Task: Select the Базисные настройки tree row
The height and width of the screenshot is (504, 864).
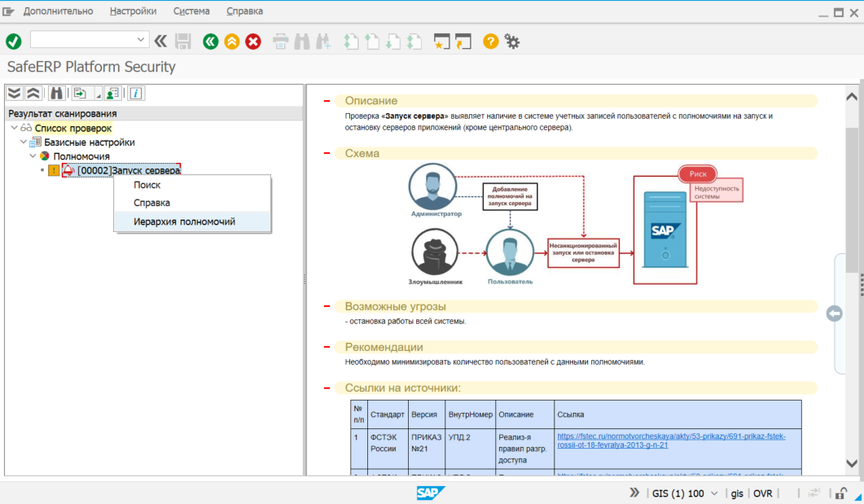Action: tap(90, 142)
